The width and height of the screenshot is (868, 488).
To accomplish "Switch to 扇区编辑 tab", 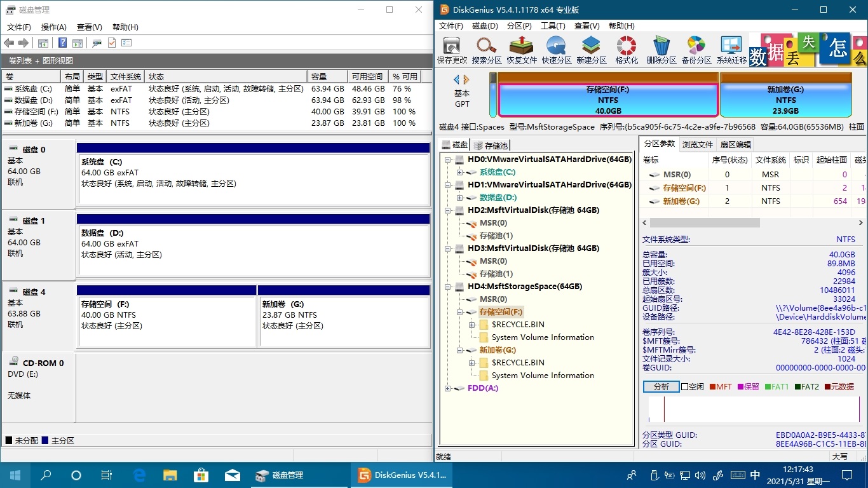I will point(735,144).
